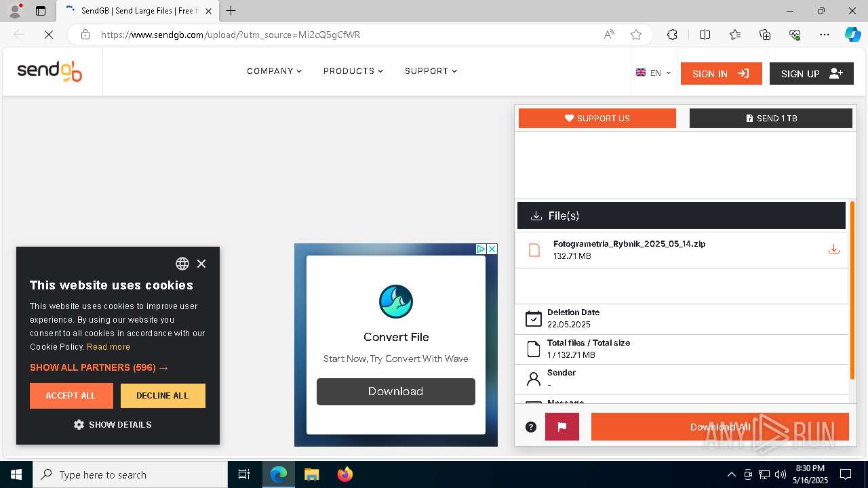The height and width of the screenshot is (488, 868).
Task: Click Edge icon on taskbar
Action: tap(279, 474)
